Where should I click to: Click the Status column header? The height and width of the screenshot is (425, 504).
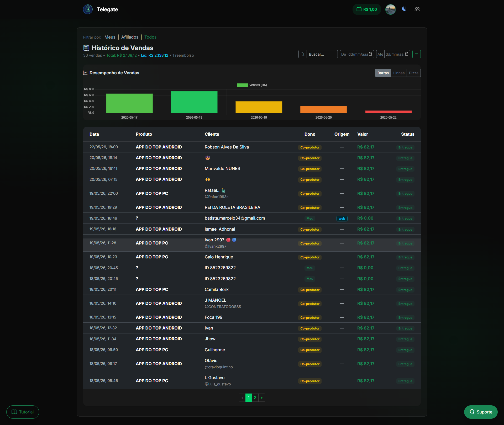point(407,134)
